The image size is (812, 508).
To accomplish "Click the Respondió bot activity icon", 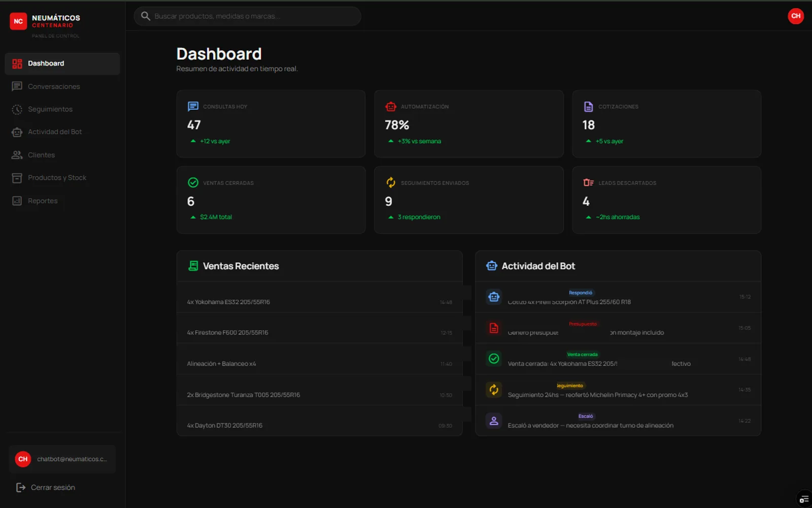I will pyautogui.click(x=494, y=297).
